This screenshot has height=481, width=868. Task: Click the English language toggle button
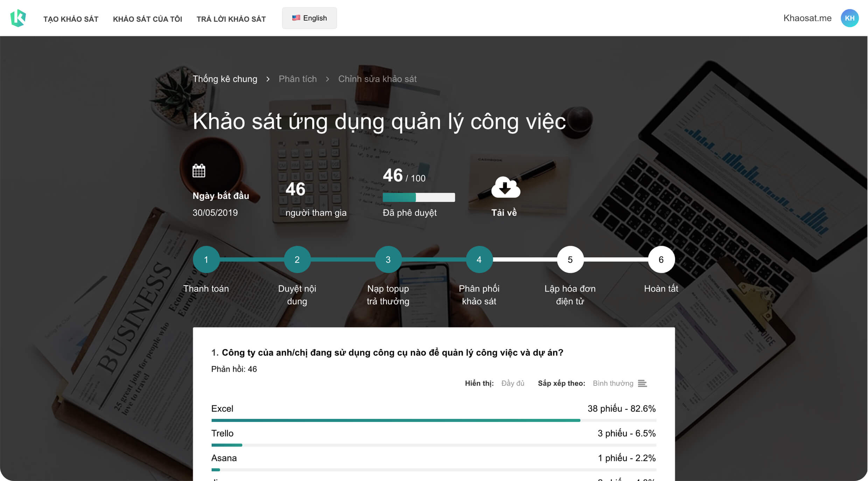308,18
